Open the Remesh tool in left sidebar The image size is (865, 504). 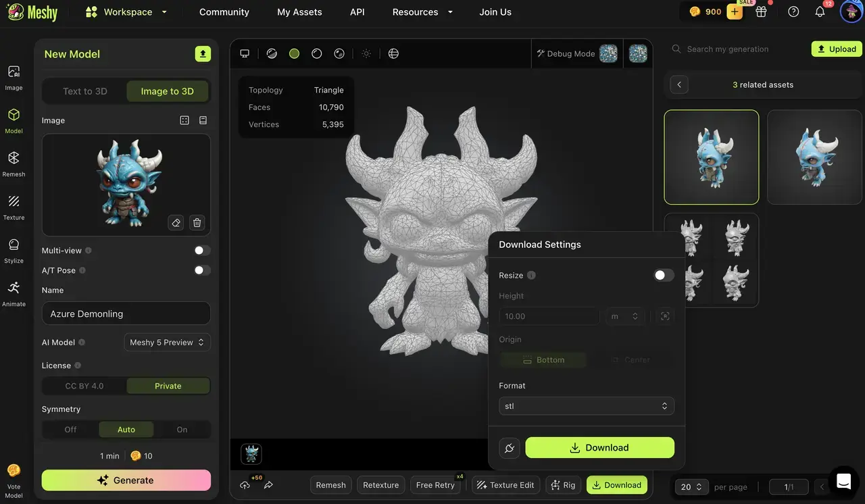click(x=14, y=163)
